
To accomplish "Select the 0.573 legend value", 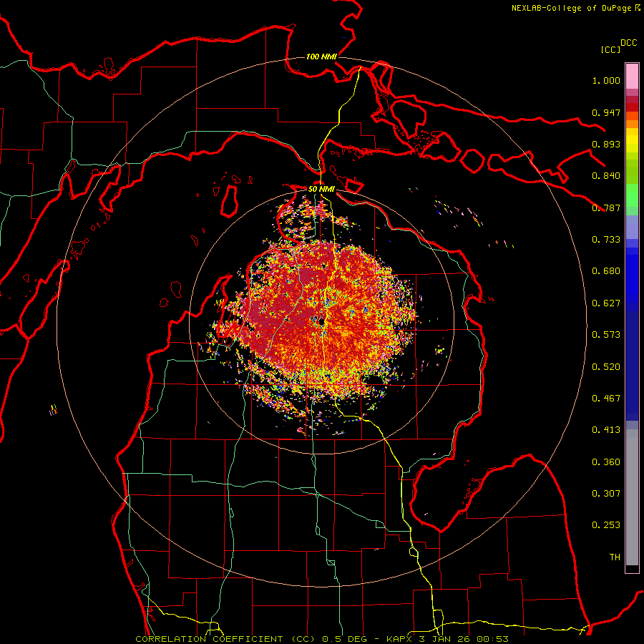I will point(606,335).
